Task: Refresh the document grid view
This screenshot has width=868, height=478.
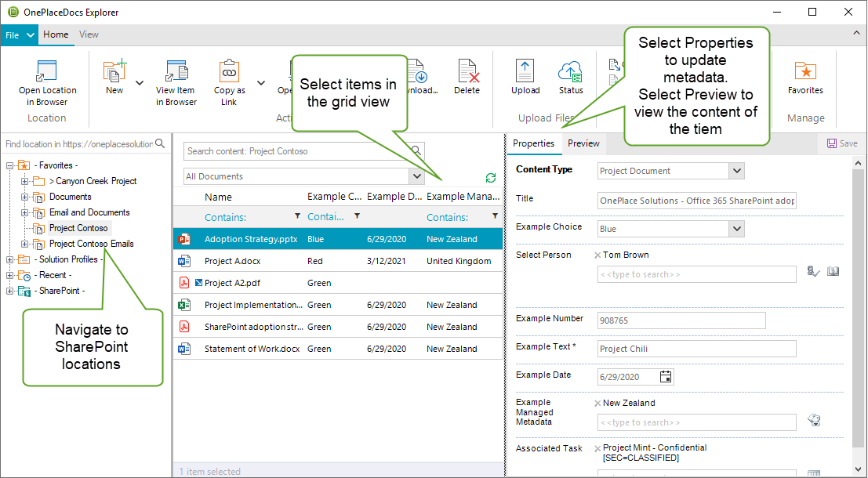Action: [x=490, y=178]
